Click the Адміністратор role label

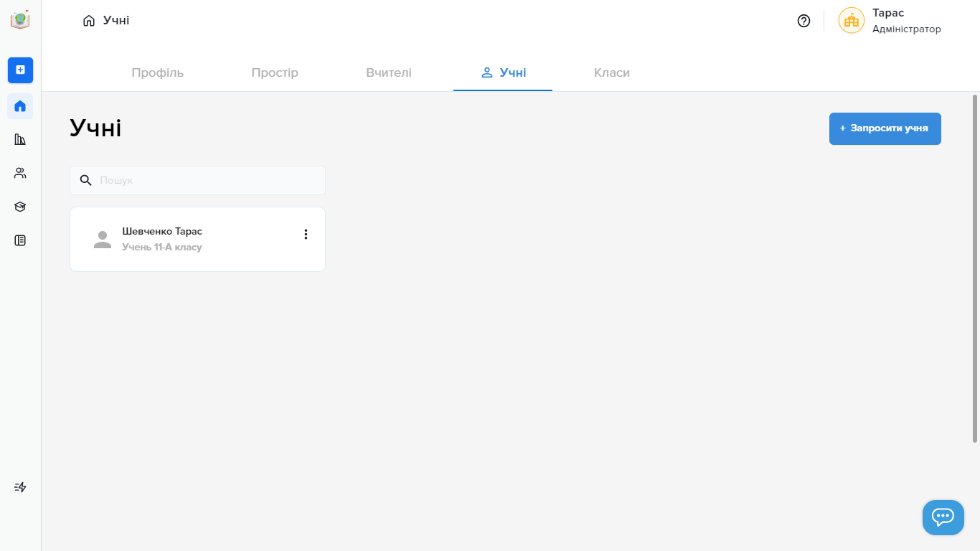pos(907,29)
